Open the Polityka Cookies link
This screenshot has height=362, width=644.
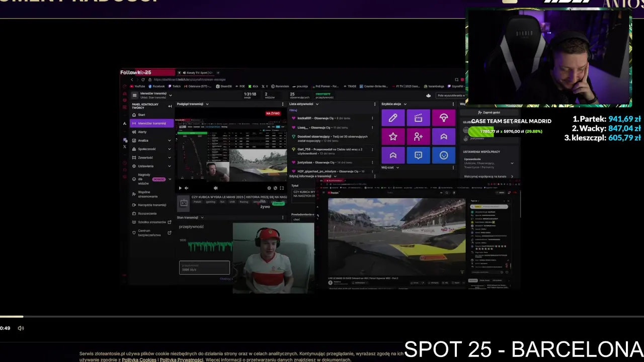[x=139, y=359]
